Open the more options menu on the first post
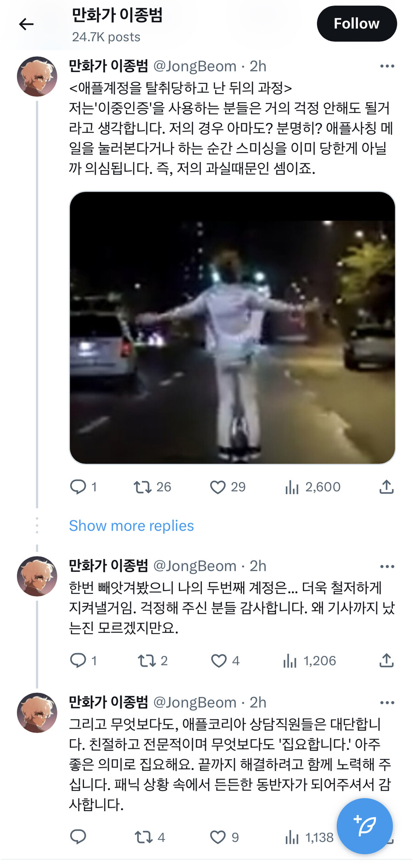 (x=388, y=66)
